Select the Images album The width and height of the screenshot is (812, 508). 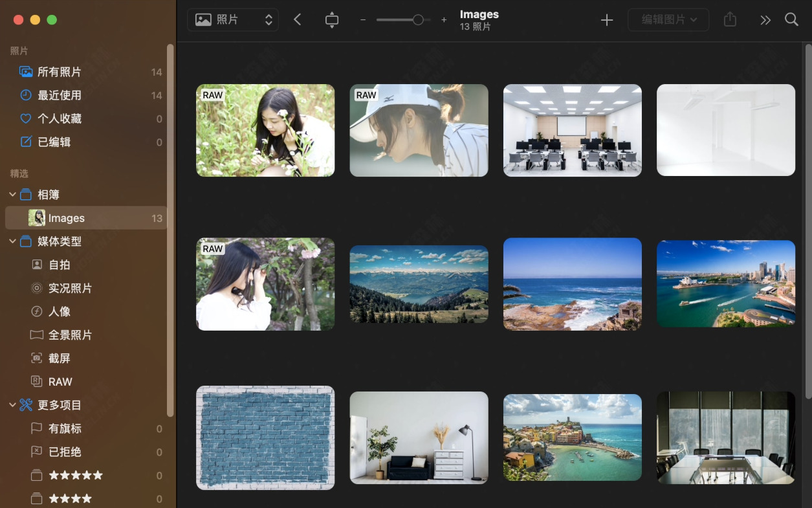(86, 218)
